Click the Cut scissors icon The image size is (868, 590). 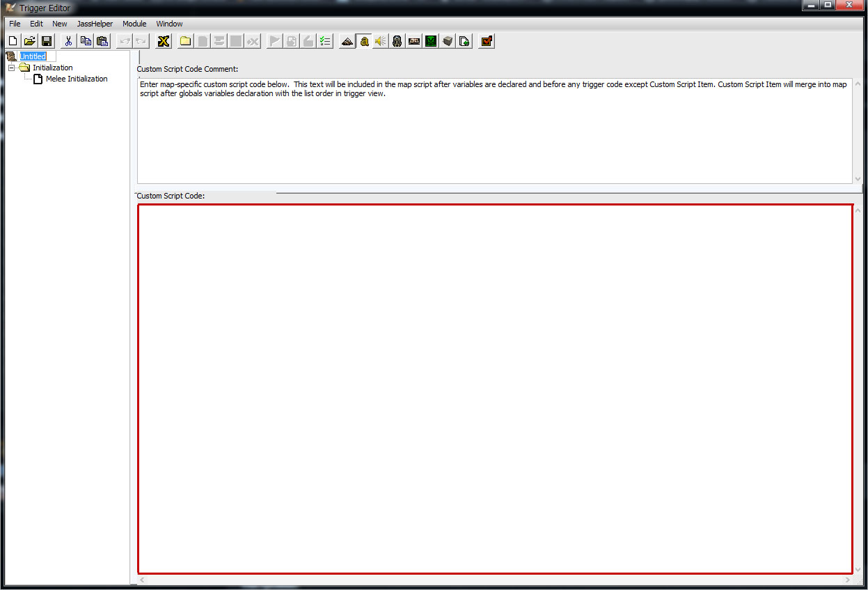coord(68,41)
